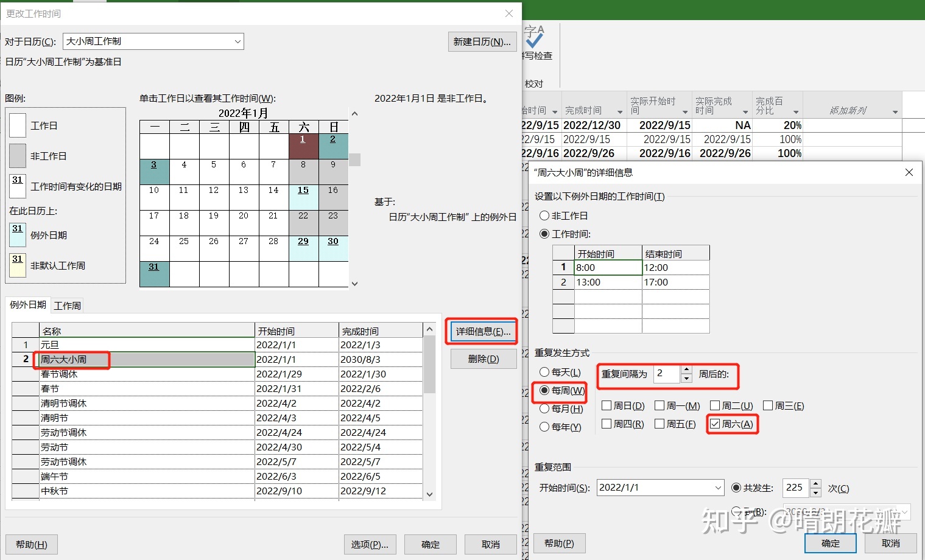The width and height of the screenshot is (925, 560).
Task: Select January 30 on the calendar
Action: 333,248
